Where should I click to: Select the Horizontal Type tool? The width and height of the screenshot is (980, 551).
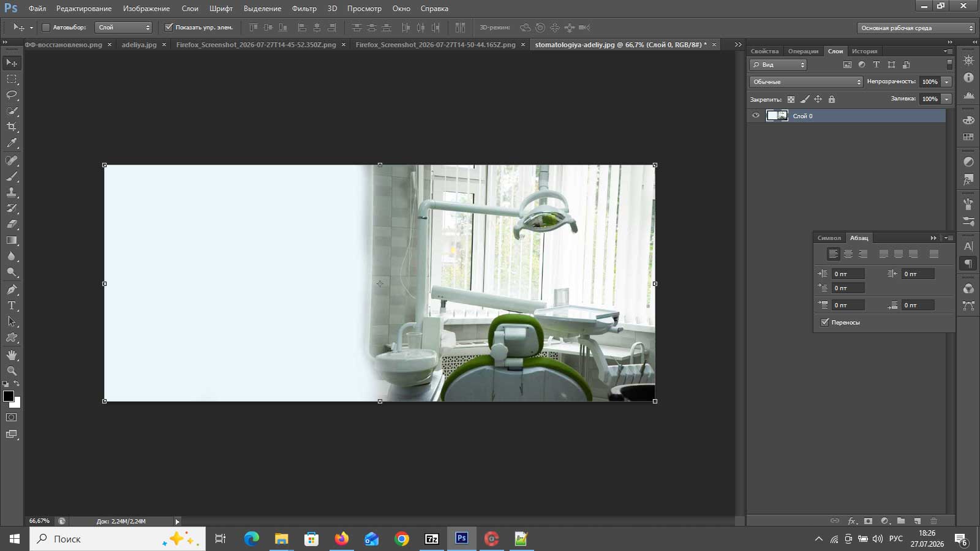click(x=12, y=305)
